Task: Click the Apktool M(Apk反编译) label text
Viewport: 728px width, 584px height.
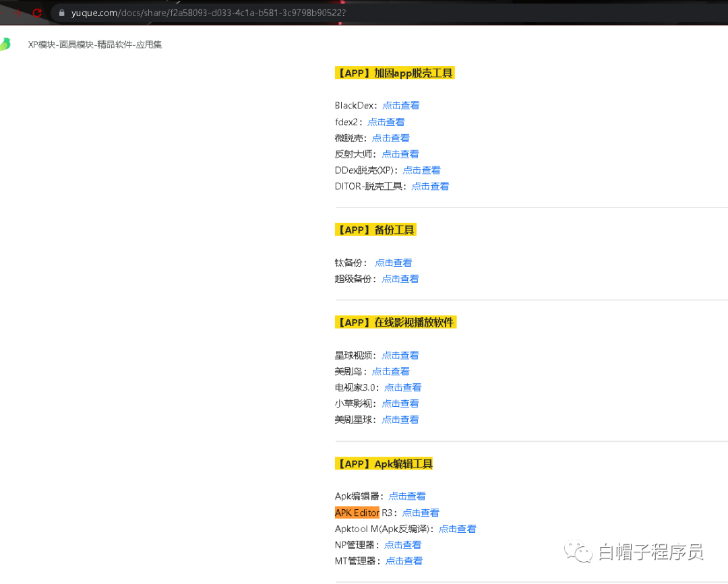Action: 383,529
